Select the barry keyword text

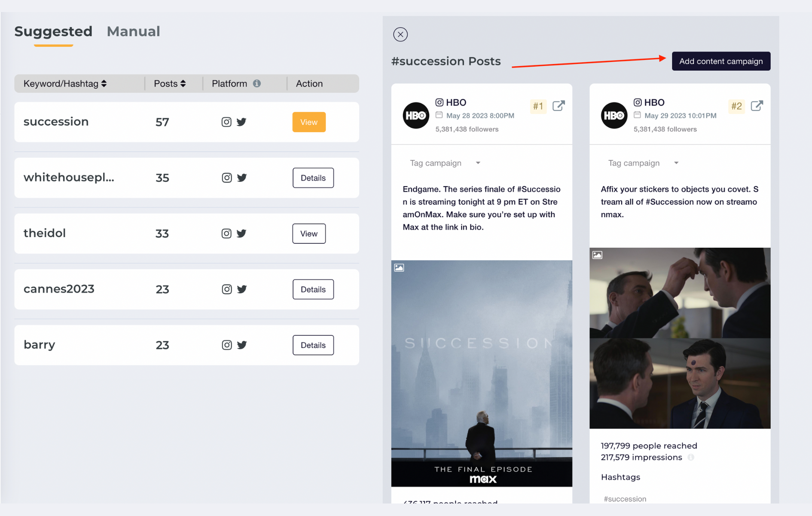(x=40, y=345)
